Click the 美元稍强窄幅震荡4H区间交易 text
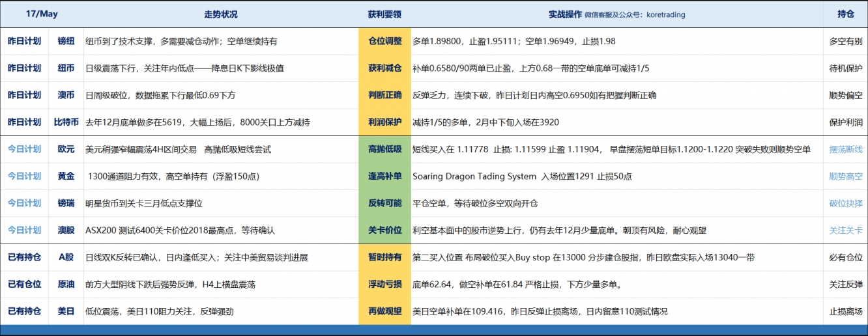Image resolution: width=868 pixels, height=336 pixels. [141, 149]
